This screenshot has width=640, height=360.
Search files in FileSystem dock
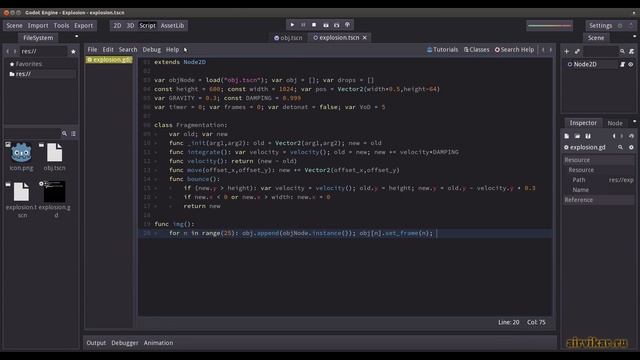coord(64,133)
